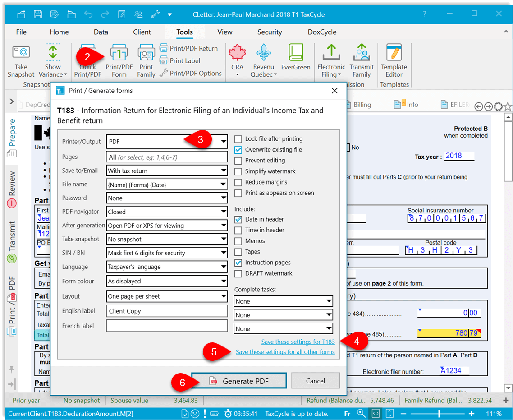The width and height of the screenshot is (513, 420).
Task: Toggle the Date in header checkbox
Action: pyautogui.click(x=238, y=219)
